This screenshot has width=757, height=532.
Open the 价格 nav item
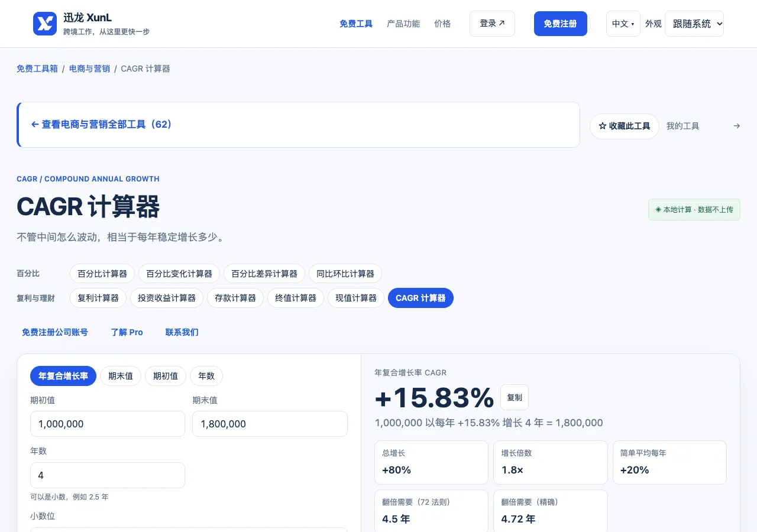(x=442, y=24)
